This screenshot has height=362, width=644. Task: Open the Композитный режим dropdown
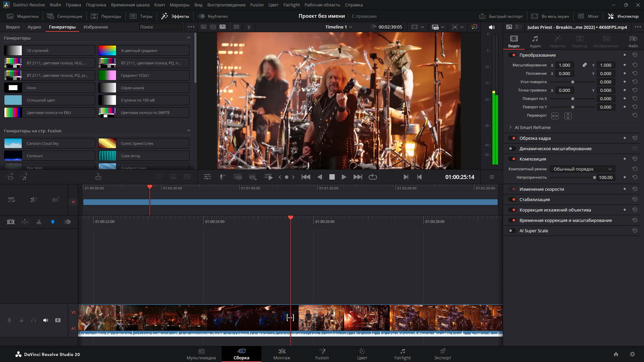(x=582, y=169)
